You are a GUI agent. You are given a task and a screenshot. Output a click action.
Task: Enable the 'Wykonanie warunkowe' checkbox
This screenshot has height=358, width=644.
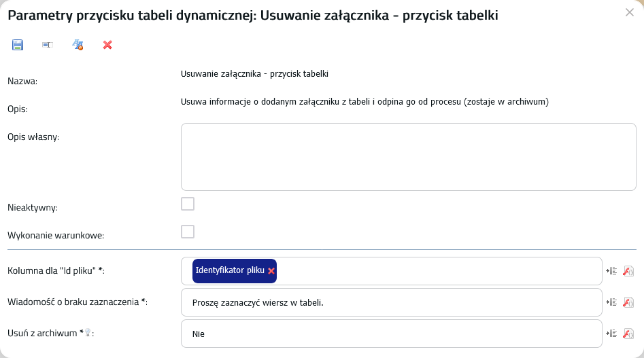188,232
